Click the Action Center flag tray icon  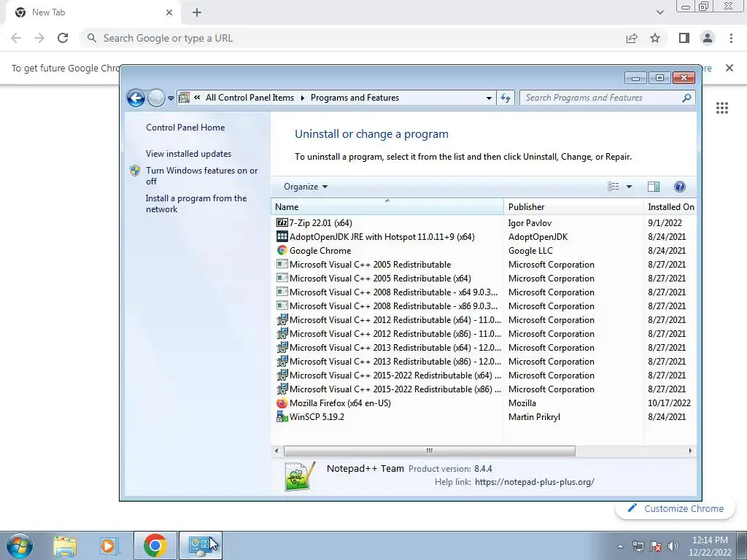pyautogui.click(x=656, y=547)
